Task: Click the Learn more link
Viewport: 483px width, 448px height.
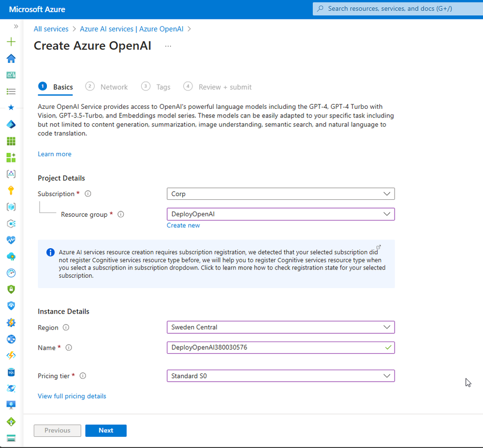Action: (x=55, y=154)
